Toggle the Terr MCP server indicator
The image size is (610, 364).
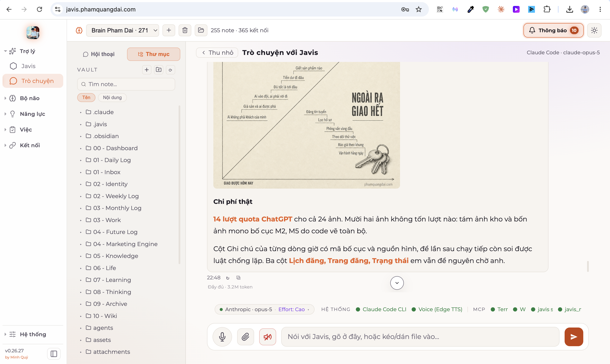(499, 309)
